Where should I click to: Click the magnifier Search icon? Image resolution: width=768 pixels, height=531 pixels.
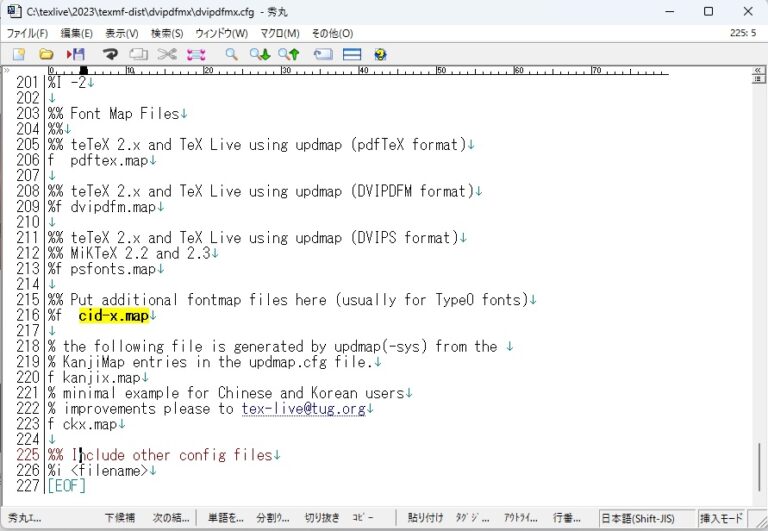(x=231, y=54)
